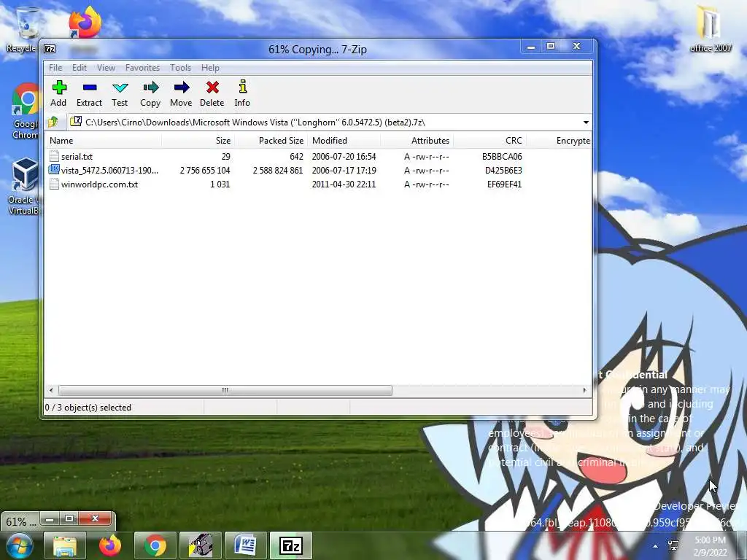Click the winworldpc.com.txt file name
Viewport: 747px width, 560px height.
coord(99,184)
